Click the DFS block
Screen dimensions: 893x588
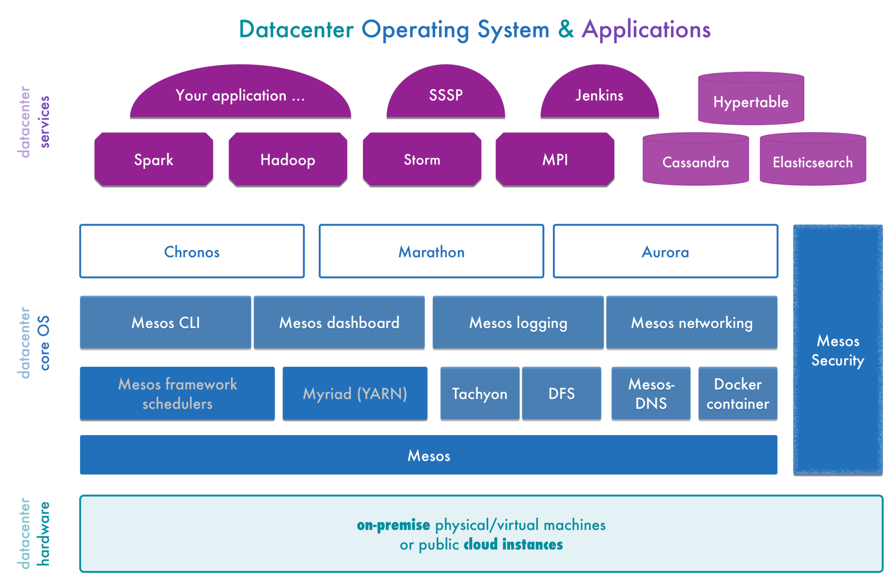(561, 393)
